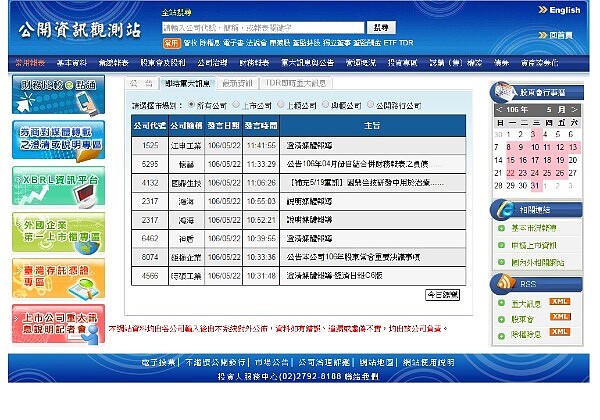
Task: Switch to the 即時重大訊息 tab
Action: [188, 83]
